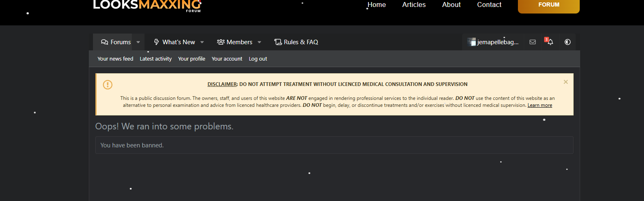Expand the Members dropdown arrow

click(260, 42)
